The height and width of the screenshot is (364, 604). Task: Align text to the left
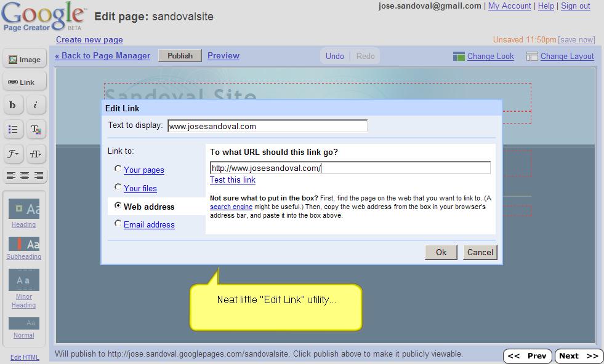click(x=11, y=175)
